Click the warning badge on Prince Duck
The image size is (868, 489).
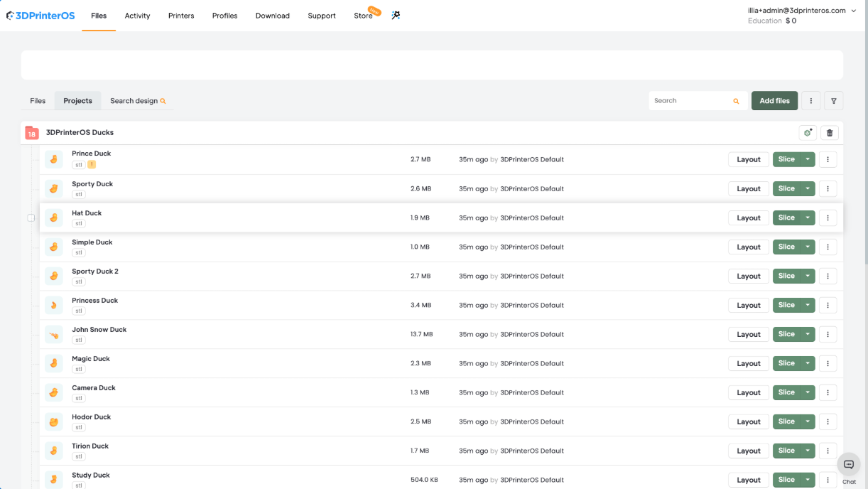tap(92, 165)
